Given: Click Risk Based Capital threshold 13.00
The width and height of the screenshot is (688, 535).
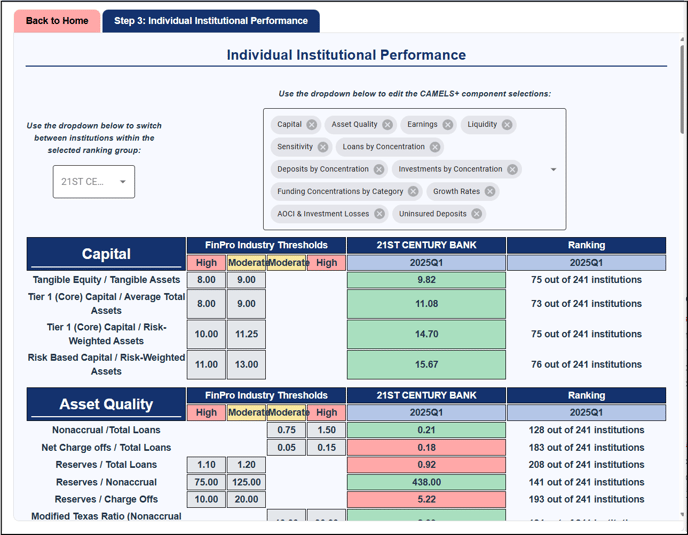Looking at the screenshot, I should coord(247,365).
